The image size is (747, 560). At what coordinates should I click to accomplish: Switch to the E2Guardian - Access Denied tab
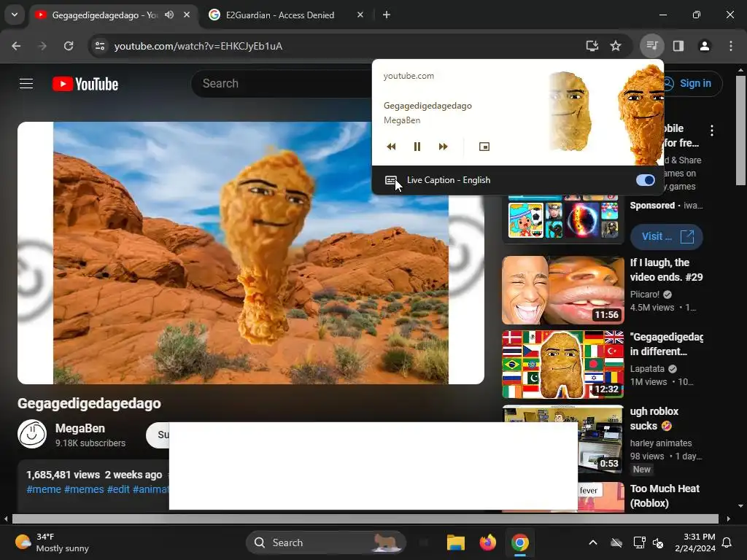point(286,15)
